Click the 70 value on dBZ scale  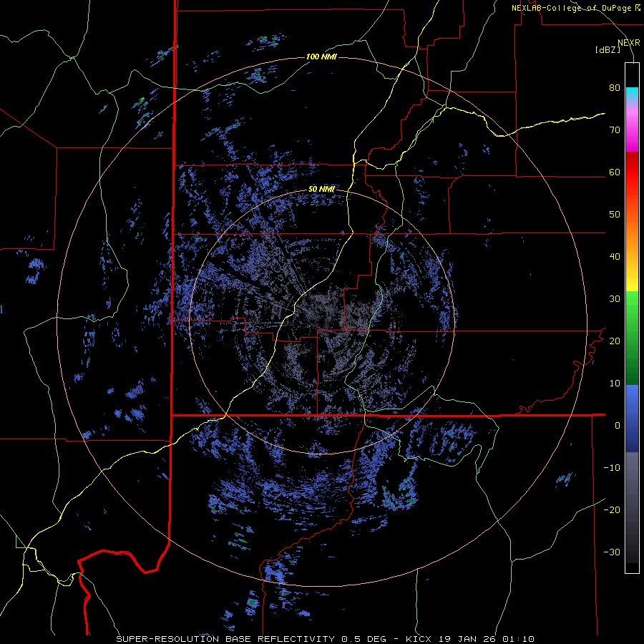tap(615, 130)
